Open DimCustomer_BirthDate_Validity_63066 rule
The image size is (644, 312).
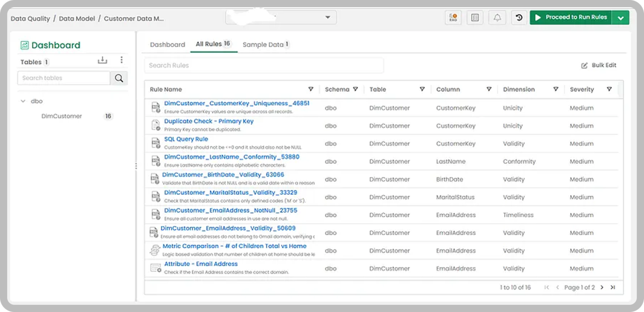pos(223,175)
